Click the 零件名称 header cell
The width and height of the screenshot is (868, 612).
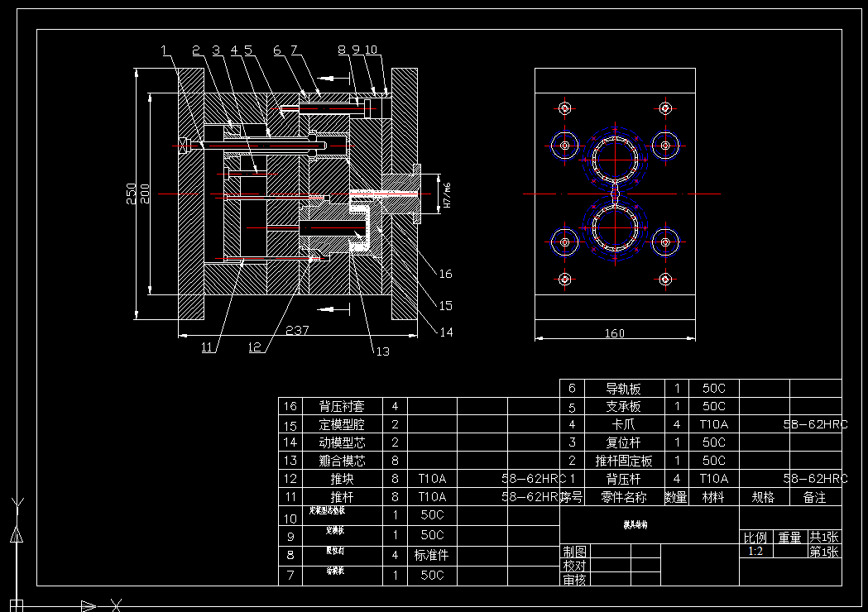coord(624,498)
